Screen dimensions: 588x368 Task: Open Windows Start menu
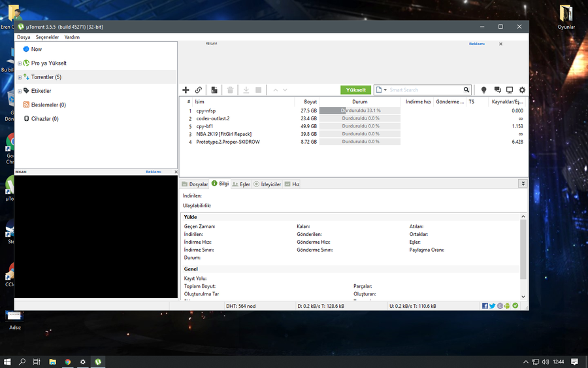click(x=7, y=362)
